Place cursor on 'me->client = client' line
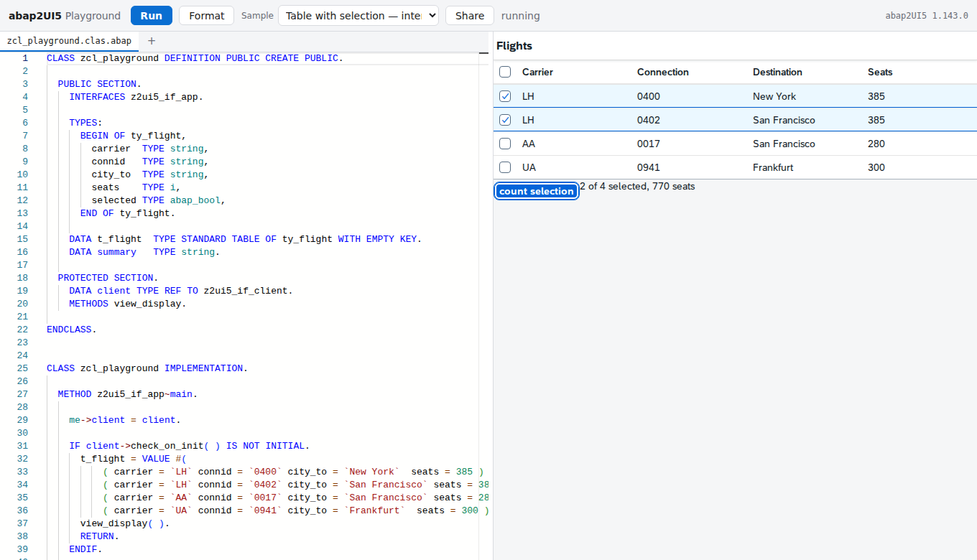Image resolution: width=977 pixels, height=560 pixels. [125, 420]
